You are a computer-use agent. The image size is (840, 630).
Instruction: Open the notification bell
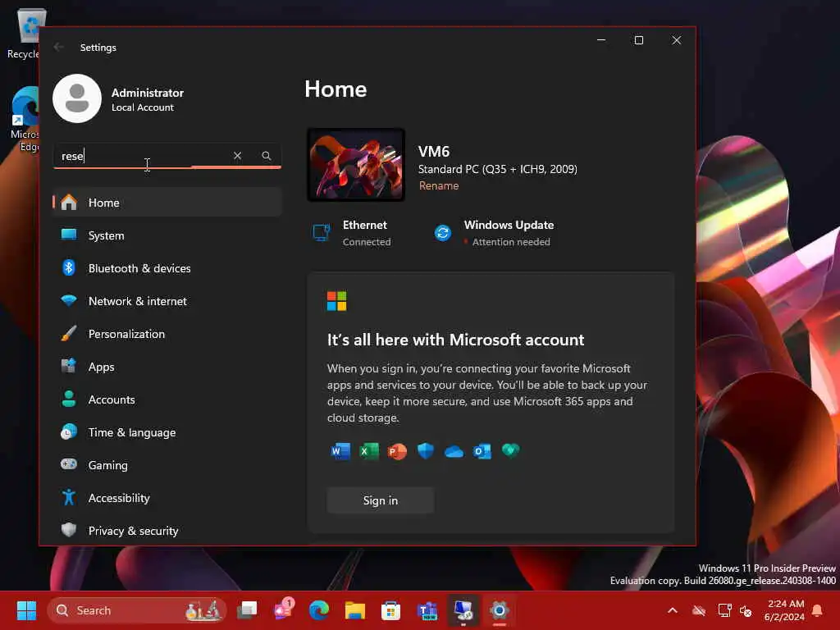click(x=817, y=610)
